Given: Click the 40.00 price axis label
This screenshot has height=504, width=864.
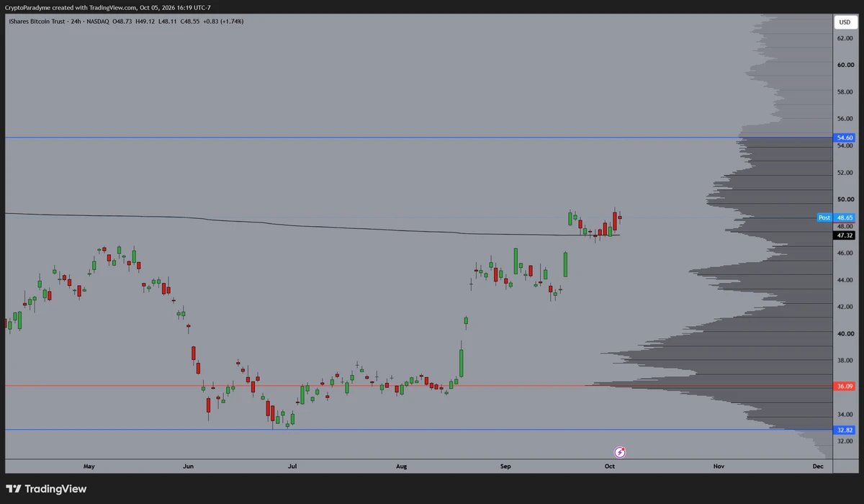Looking at the screenshot, I should (845, 333).
